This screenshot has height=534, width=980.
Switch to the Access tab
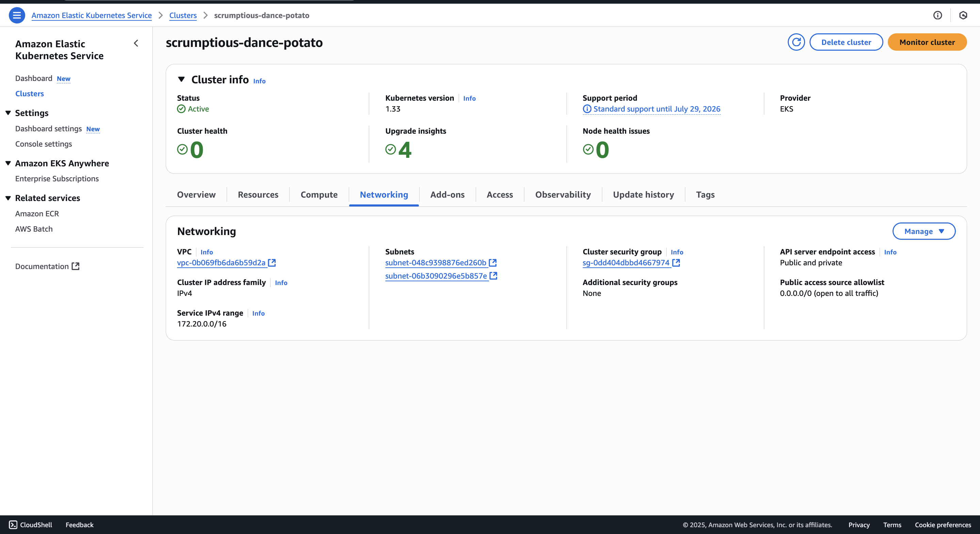[500, 194]
